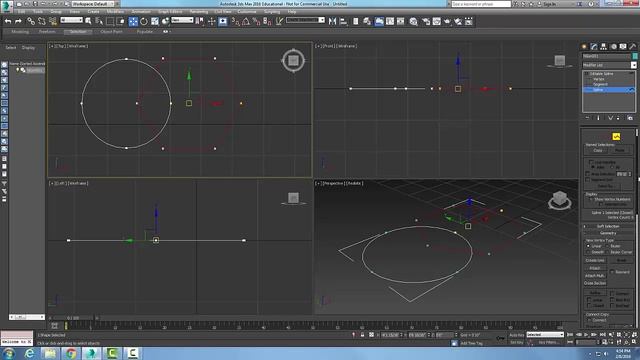Click the Undo arrow in main toolbar
640x360 pixels.
(x=8, y=21)
